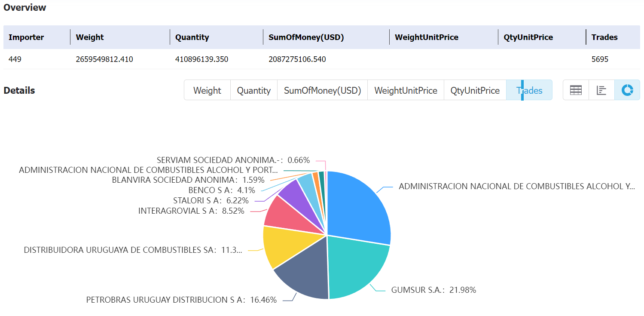Switch to bar chart view icon
644x316 pixels.
click(x=601, y=90)
